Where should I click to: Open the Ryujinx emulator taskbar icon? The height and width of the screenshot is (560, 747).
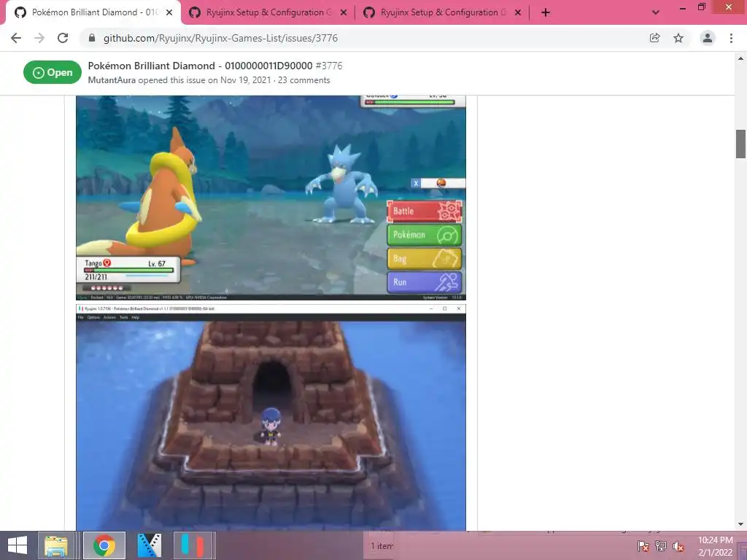pos(194,545)
